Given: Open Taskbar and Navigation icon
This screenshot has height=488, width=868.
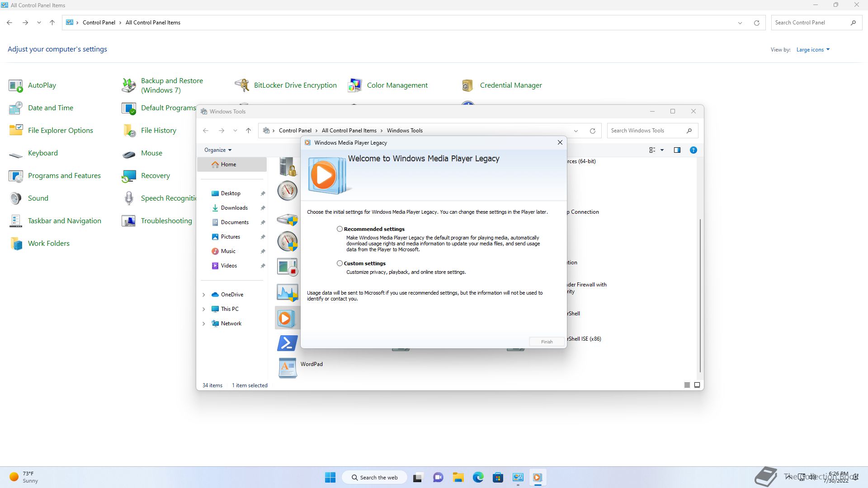Looking at the screenshot, I should (x=16, y=221).
